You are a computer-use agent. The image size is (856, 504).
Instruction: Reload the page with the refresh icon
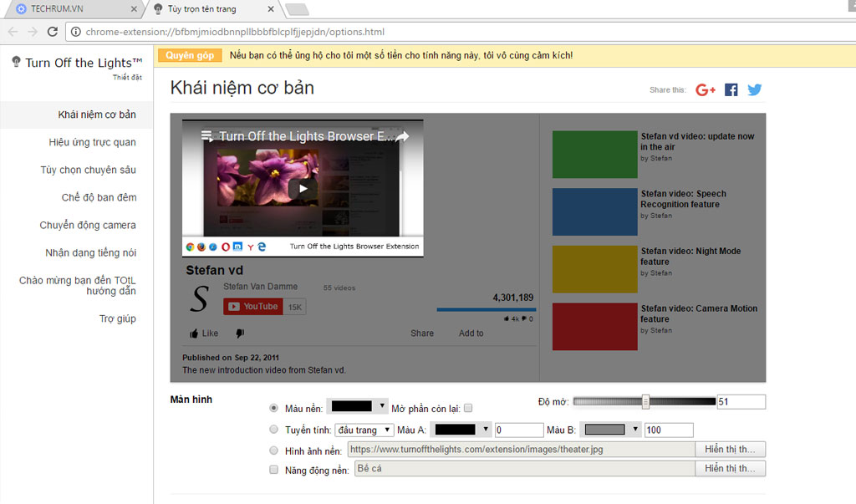click(53, 32)
